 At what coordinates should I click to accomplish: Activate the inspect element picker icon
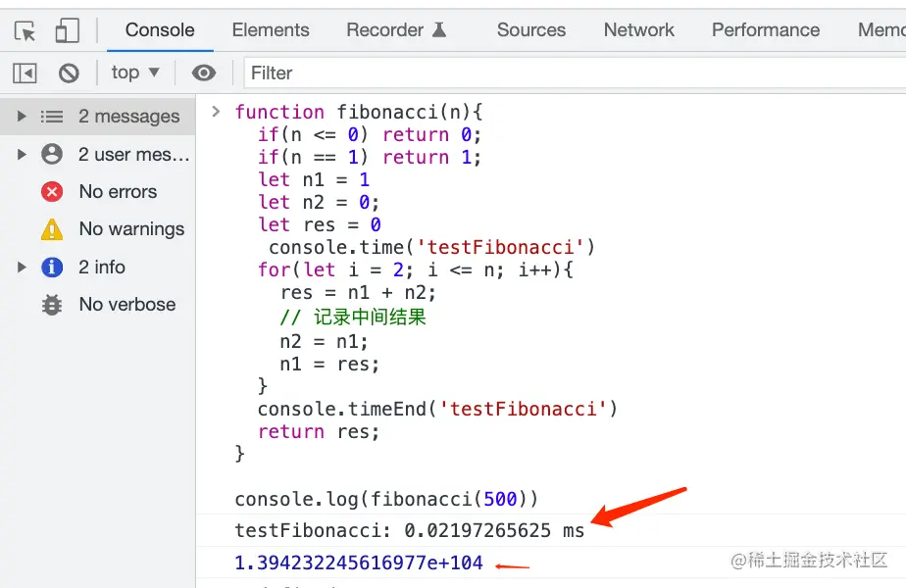[x=25, y=30]
